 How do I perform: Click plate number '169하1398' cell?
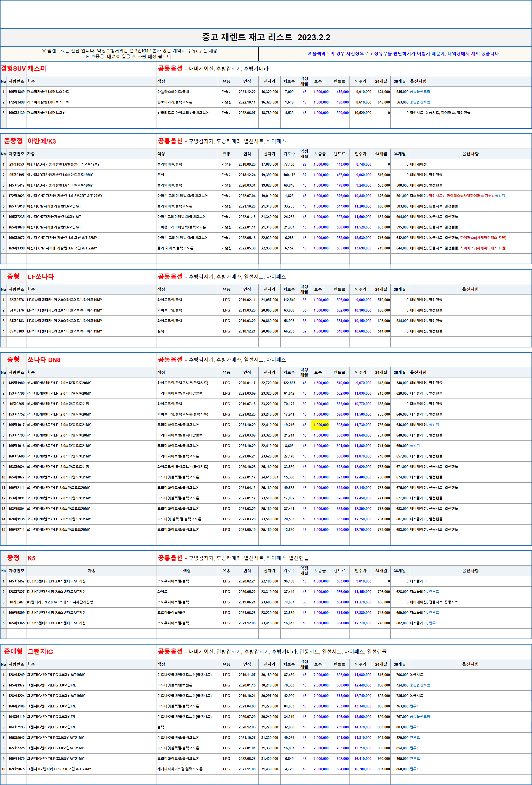16,248
